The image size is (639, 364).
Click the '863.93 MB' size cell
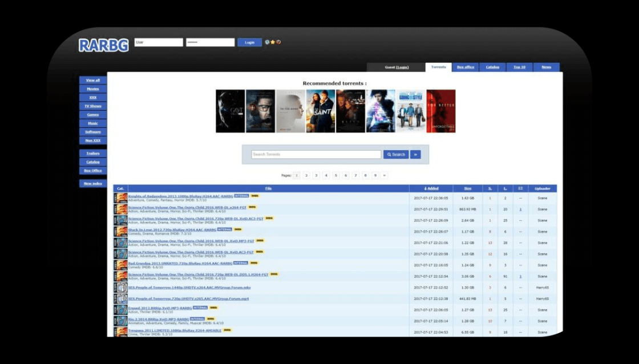click(467, 209)
